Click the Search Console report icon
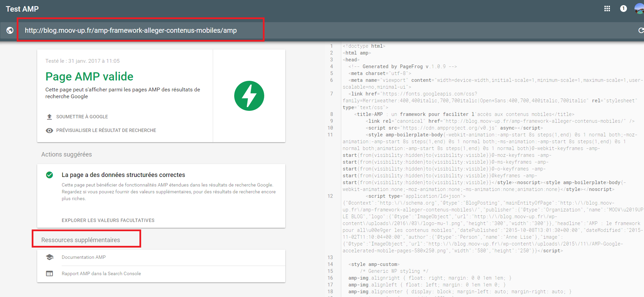This screenshot has height=297, width=644. click(x=49, y=273)
